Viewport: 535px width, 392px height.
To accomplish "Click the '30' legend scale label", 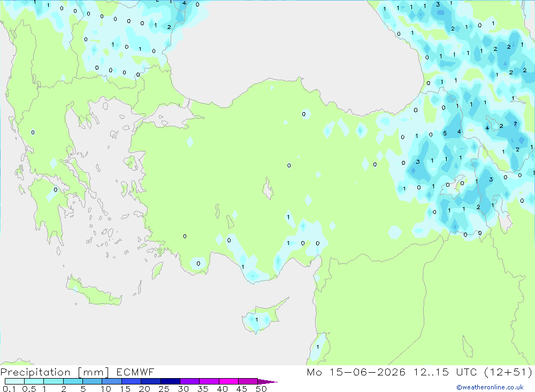I will [x=184, y=389].
